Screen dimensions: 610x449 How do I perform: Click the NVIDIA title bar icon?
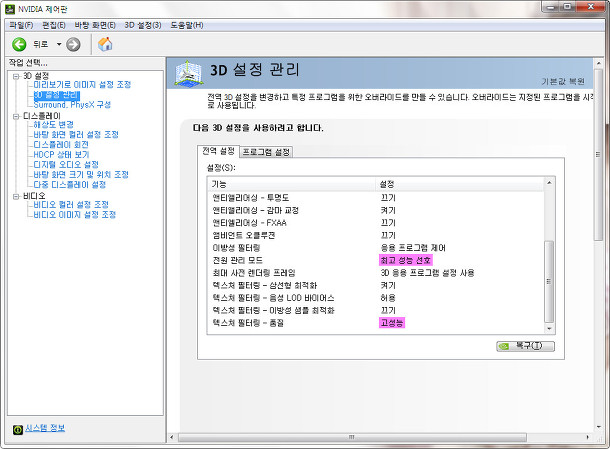(x=9, y=9)
